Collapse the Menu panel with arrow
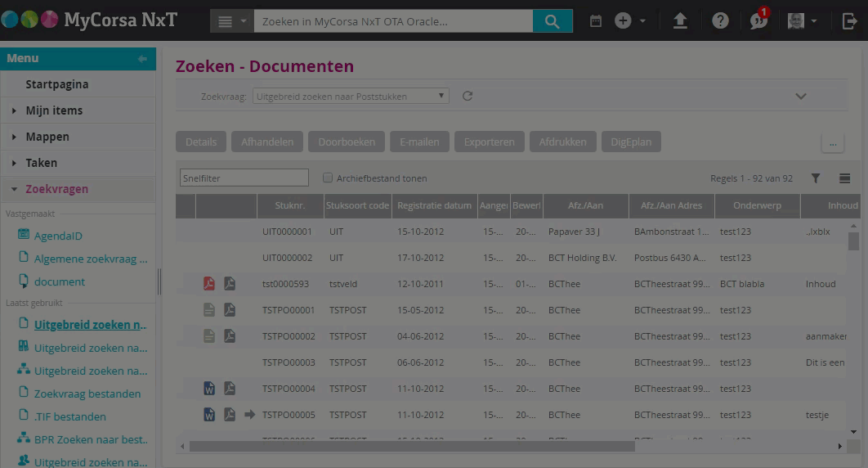 coord(142,59)
